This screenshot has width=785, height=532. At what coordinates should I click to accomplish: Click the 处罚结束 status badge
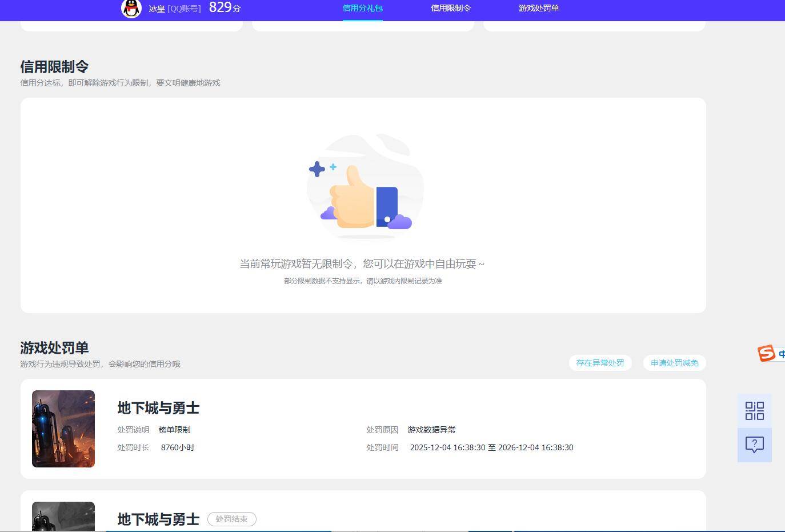(231, 519)
